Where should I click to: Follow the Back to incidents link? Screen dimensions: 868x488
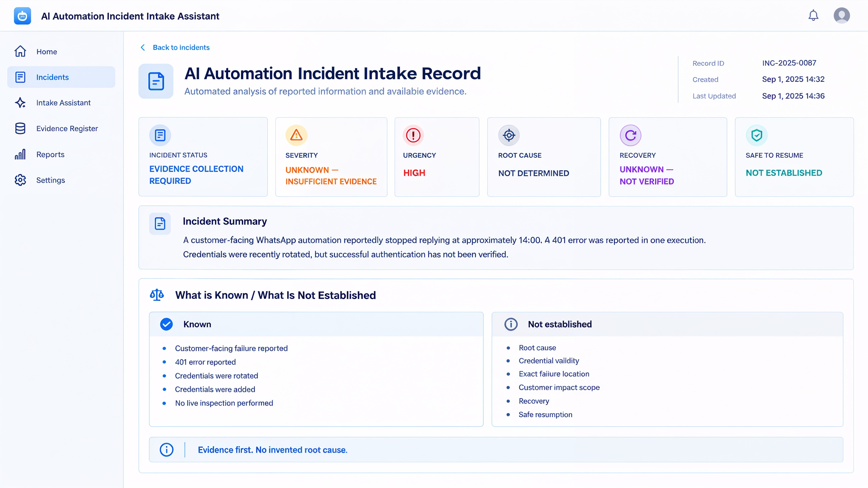point(181,47)
